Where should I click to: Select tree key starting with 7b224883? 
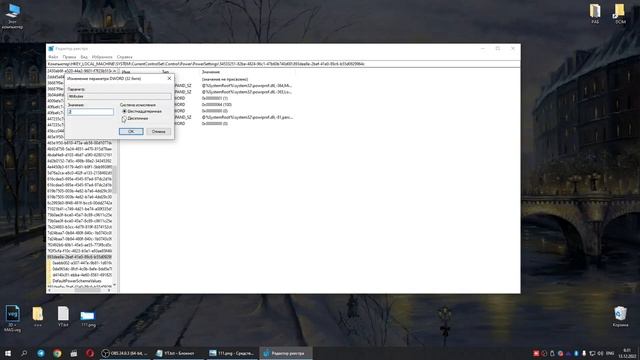(79, 227)
